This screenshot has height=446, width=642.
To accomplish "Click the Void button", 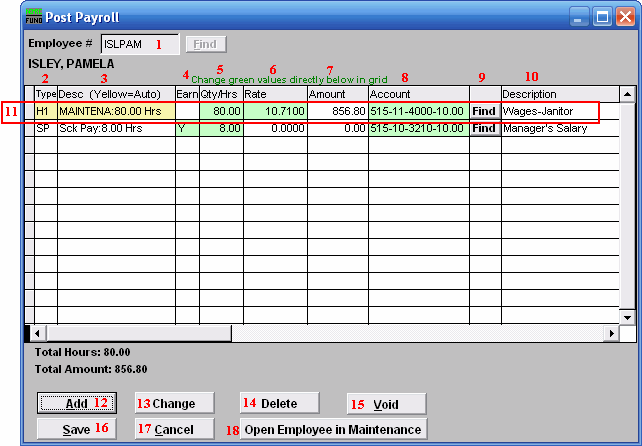I will pyautogui.click(x=386, y=404).
